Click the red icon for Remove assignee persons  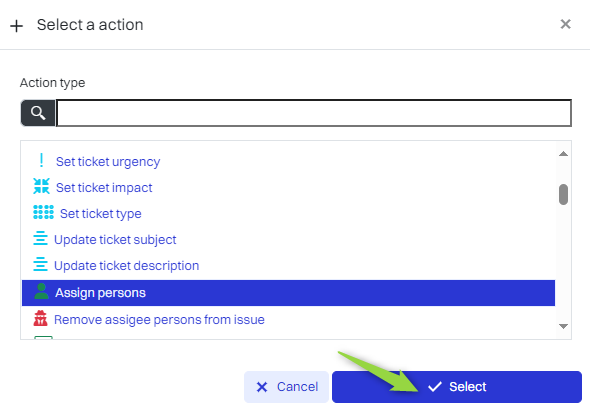(x=40, y=318)
